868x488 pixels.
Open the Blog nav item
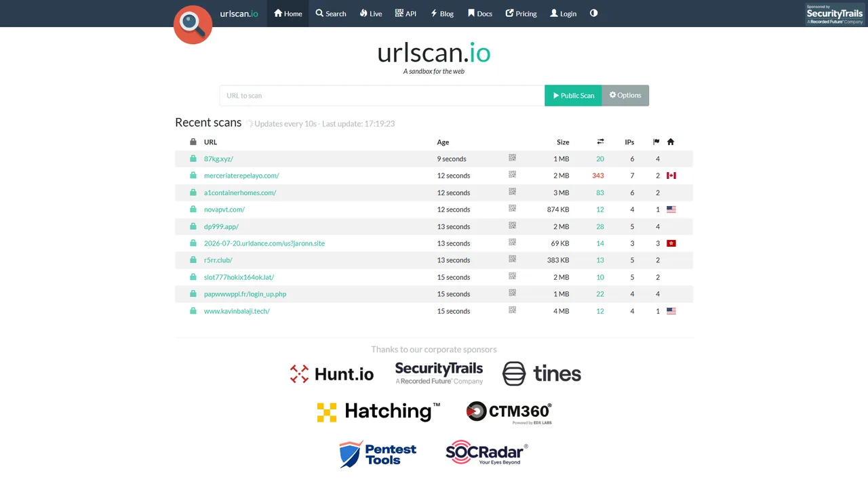click(x=442, y=14)
